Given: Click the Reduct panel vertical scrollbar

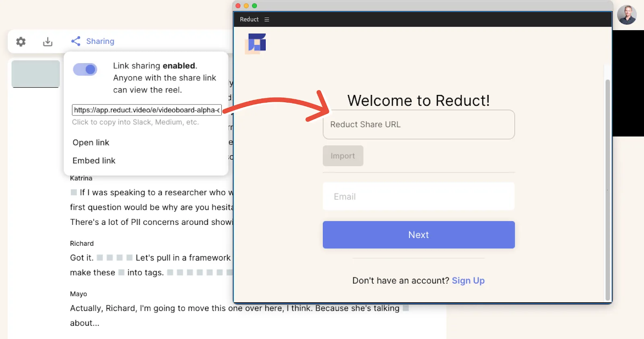Looking at the screenshot, I should click(x=608, y=189).
